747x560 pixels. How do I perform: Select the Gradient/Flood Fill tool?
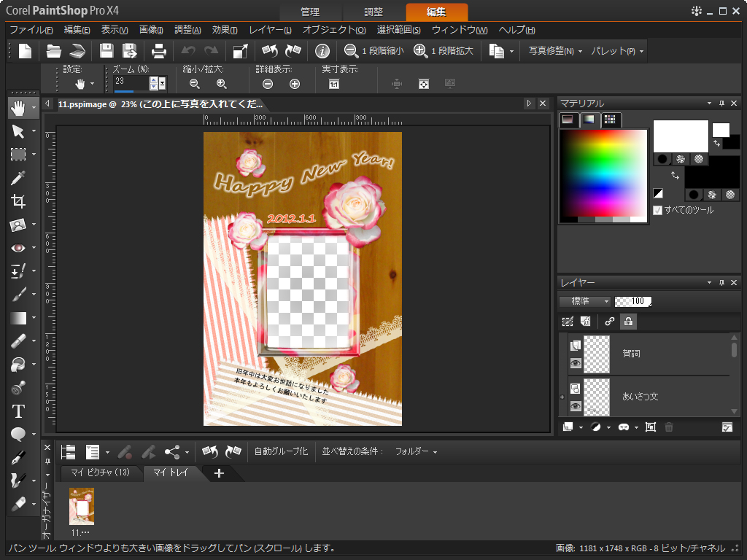point(18,317)
